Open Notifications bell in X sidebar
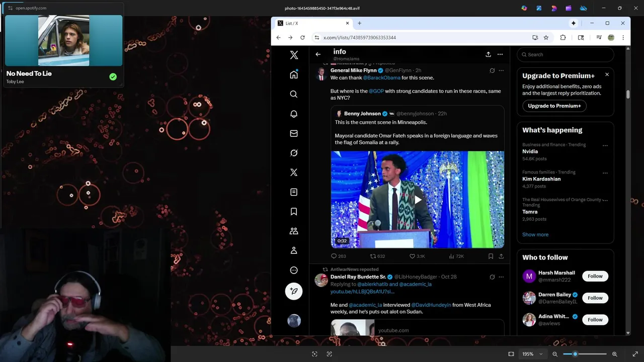The width and height of the screenshot is (644, 362). pyautogui.click(x=294, y=114)
